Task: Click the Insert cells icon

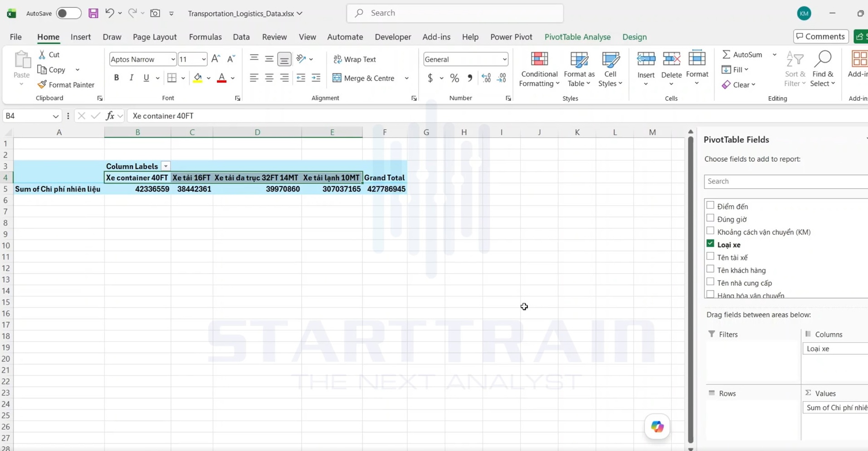Action: (x=646, y=59)
